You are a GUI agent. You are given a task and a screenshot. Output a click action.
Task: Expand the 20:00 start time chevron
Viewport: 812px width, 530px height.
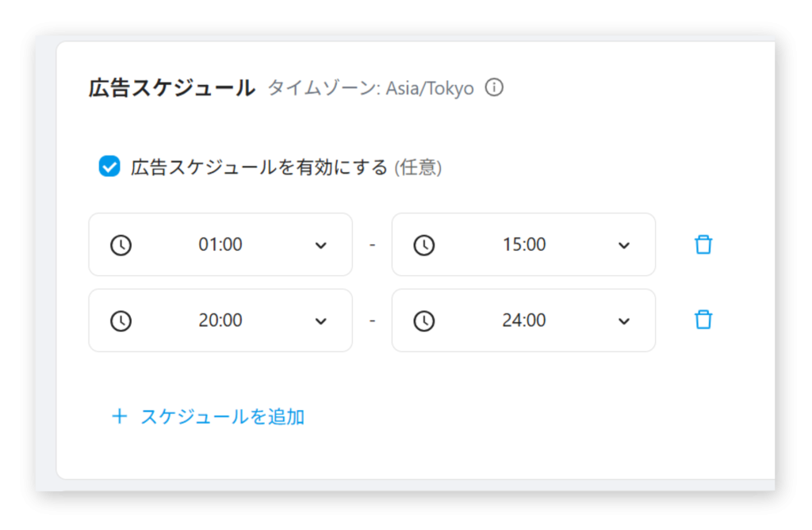(320, 321)
